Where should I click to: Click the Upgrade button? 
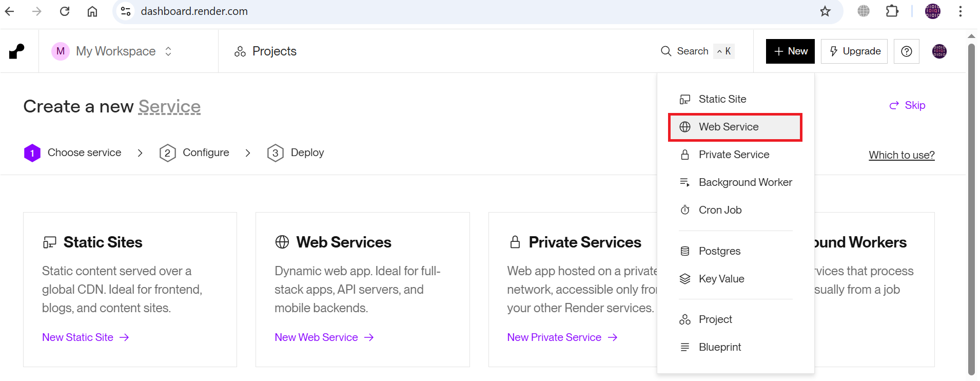[x=854, y=51]
